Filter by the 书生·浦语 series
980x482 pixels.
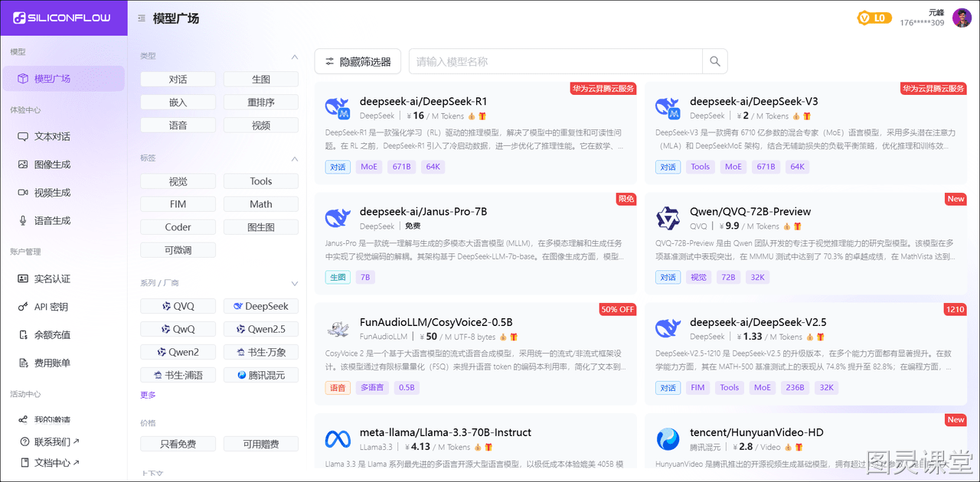pyautogui.click(x=178, y=375)
